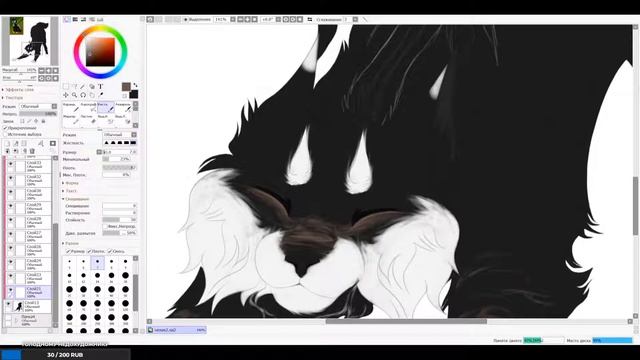
Task: Select layer 26 in the layer list
Action: (x=28, y=250)
